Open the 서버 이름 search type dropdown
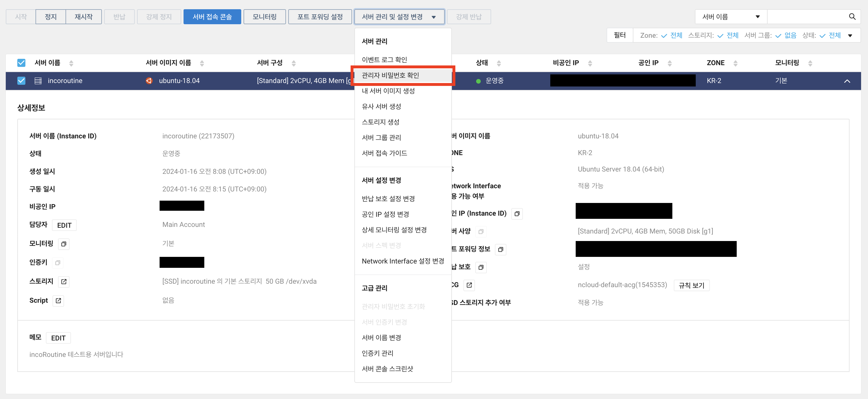 click(731, 16)
